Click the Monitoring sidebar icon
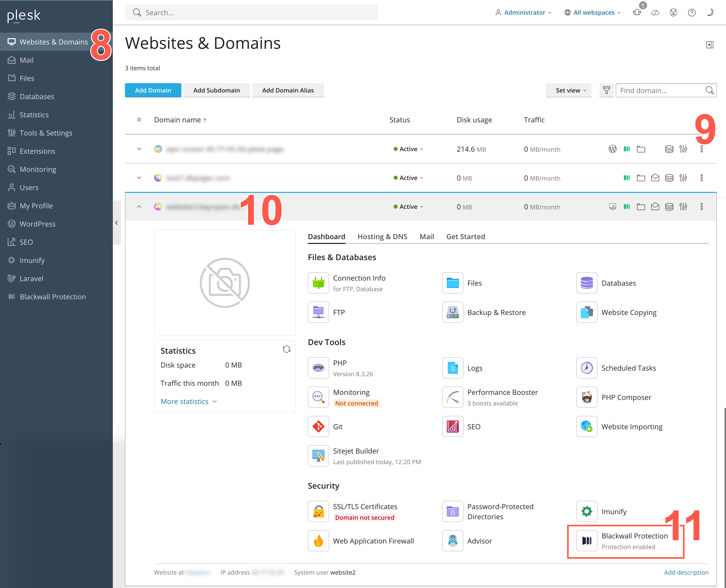This screenshot has height=588, width=726. point(12,169)
